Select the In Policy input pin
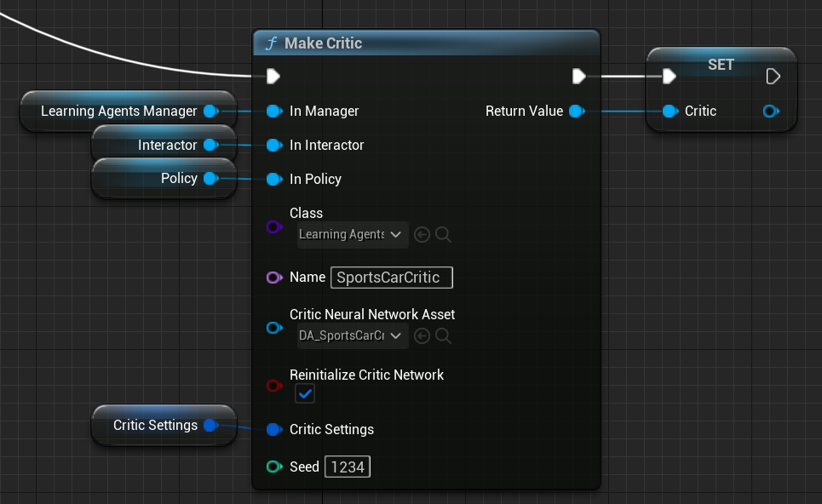822x504 pixels. pos(274,179)
